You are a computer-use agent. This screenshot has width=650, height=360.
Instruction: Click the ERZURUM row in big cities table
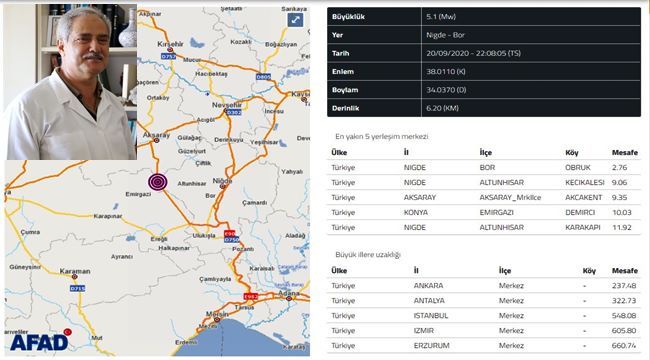coord(484,345)
